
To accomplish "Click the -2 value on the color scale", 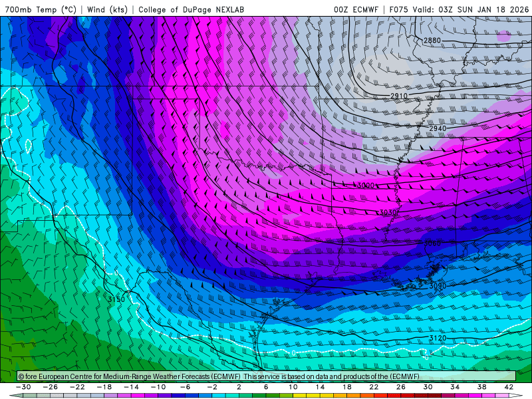I will 212,387.
